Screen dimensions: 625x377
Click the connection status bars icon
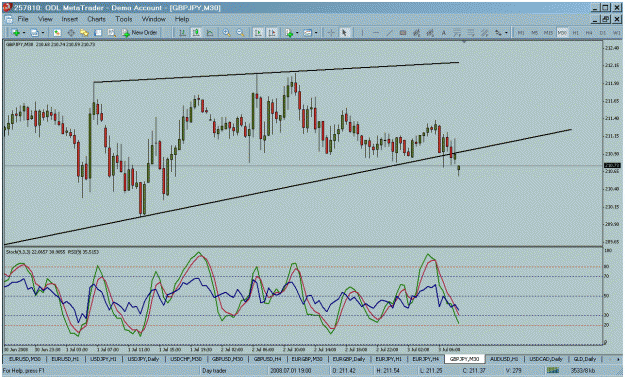point(553,371)
